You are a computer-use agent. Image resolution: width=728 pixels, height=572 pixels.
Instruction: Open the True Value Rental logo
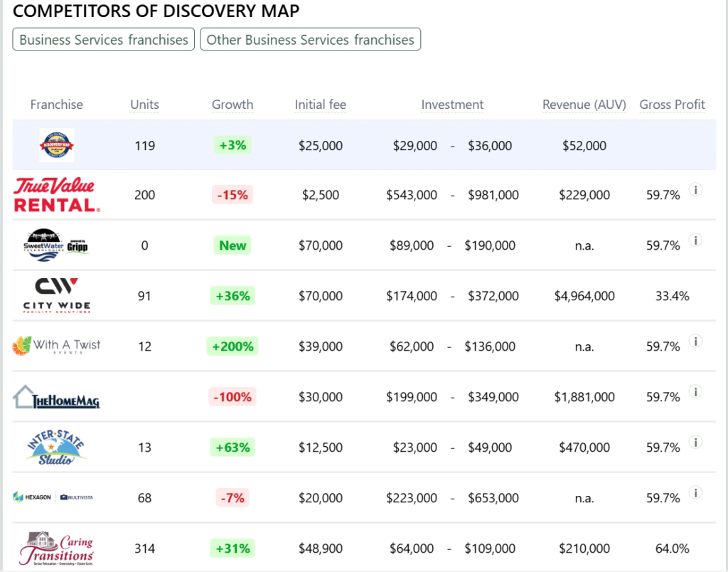point(57,195)
